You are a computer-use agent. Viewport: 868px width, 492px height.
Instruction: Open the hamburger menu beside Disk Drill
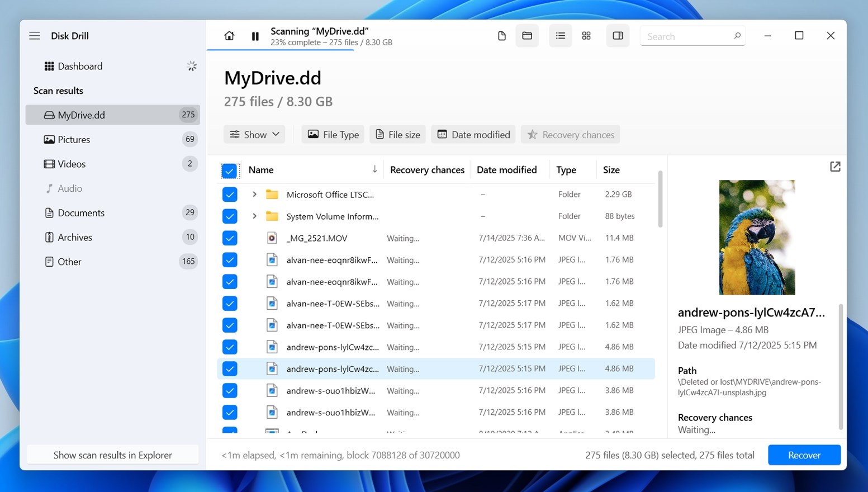35,36
